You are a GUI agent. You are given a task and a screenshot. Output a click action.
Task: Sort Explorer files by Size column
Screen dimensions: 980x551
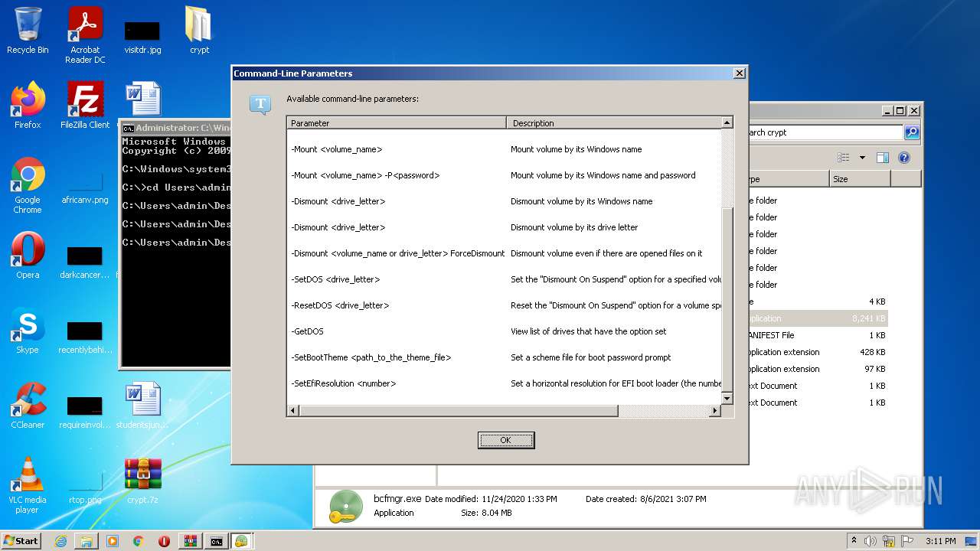click(860, 179)
